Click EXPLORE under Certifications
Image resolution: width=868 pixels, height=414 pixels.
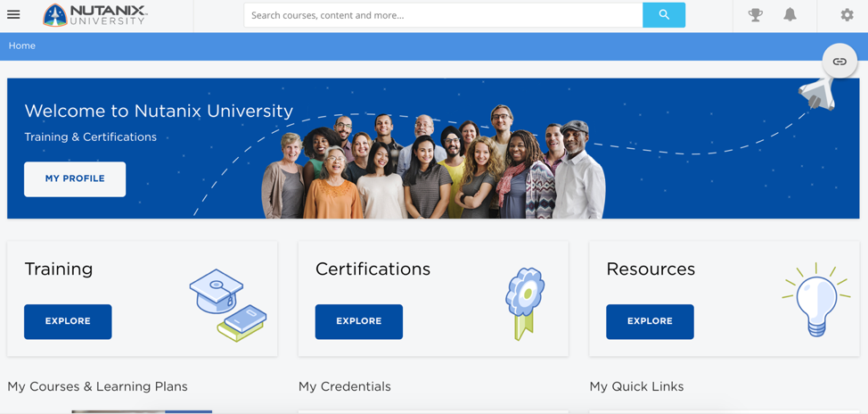pyautogui.click(x=359, y=321)
